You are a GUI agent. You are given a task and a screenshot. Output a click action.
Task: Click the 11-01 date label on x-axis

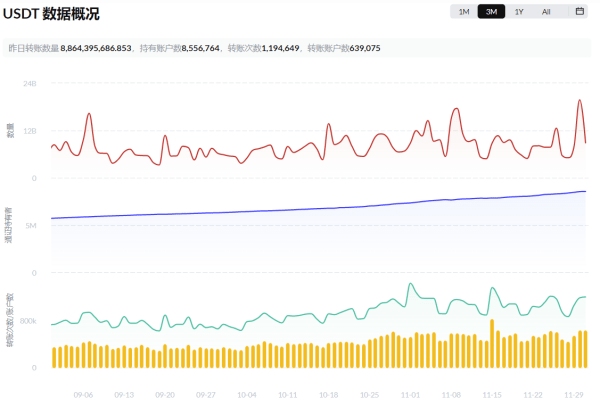[x=411, y=394]
